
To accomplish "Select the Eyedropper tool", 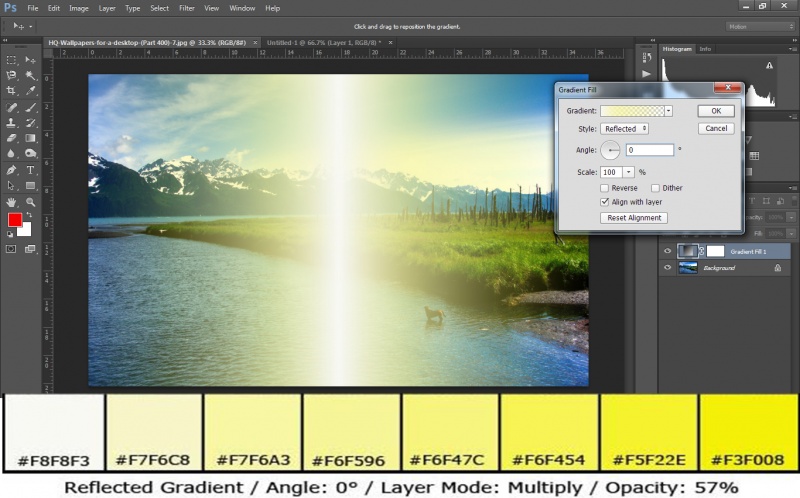I will (31, 91).
